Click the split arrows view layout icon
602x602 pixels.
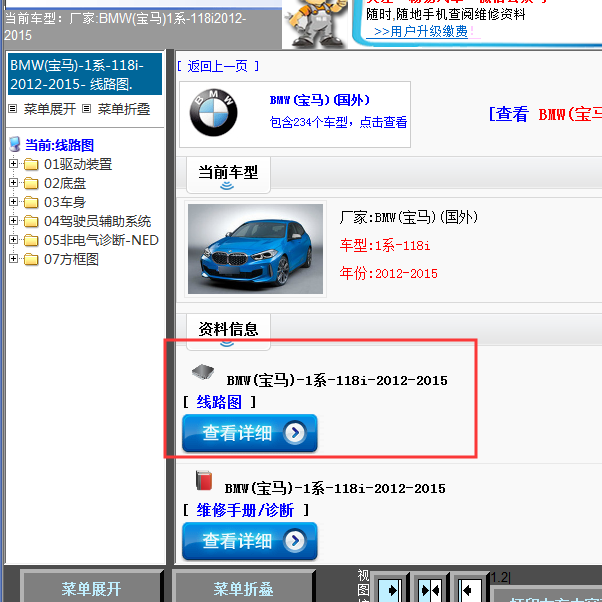430,589
